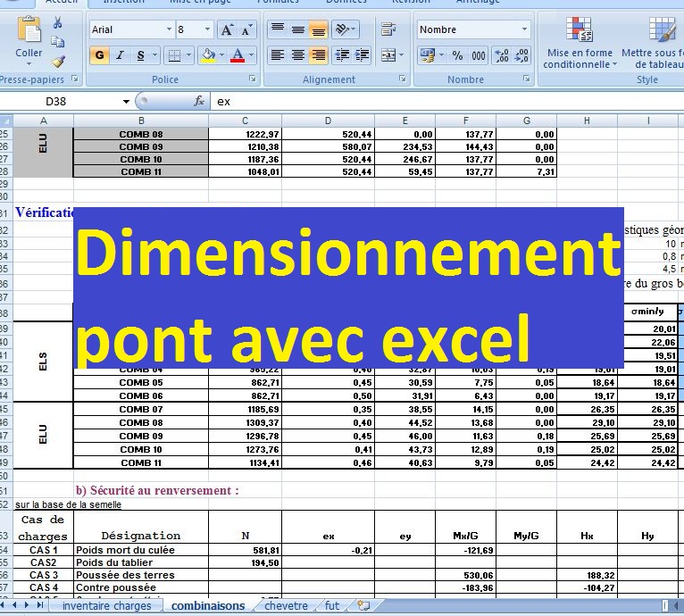Decrease indent
The height and width of the screenshot is (616, 684).
(342, 55)
